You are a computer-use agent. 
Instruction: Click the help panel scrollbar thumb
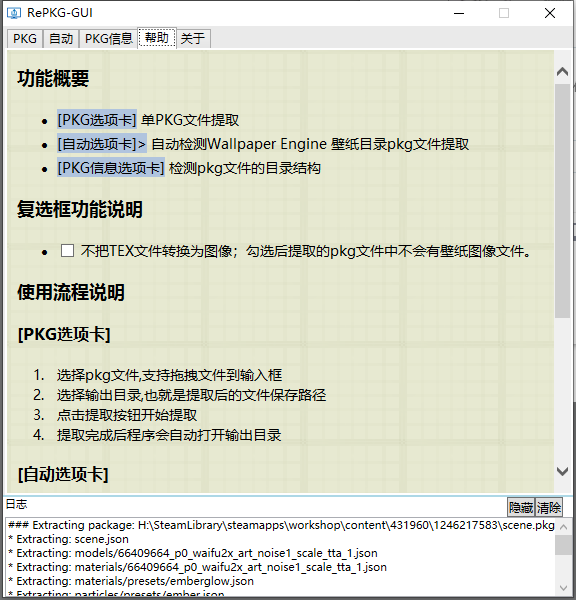(x=562, y=201)
